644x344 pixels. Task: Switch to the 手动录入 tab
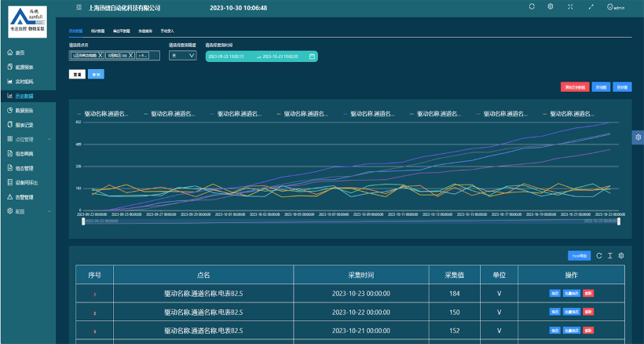click(167, 31)
